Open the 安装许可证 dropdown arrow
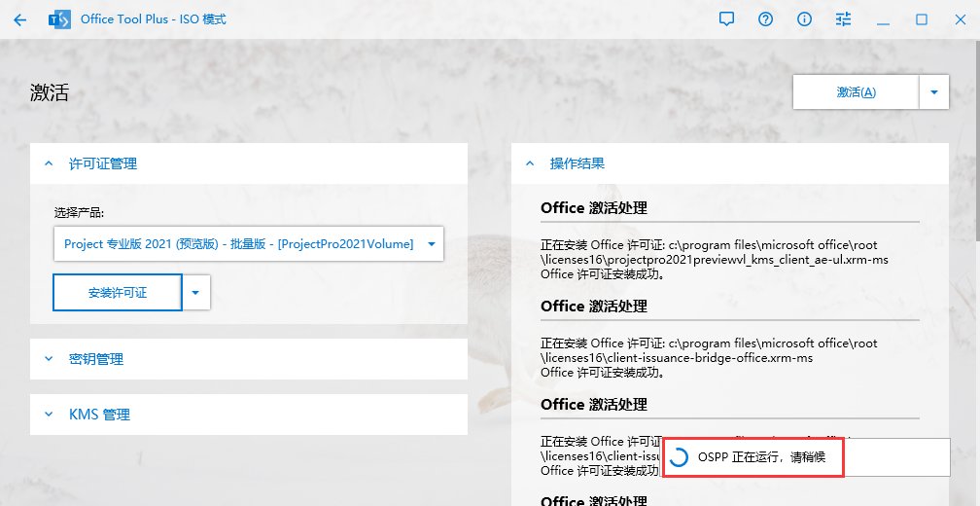 click(x=195, y=292)
